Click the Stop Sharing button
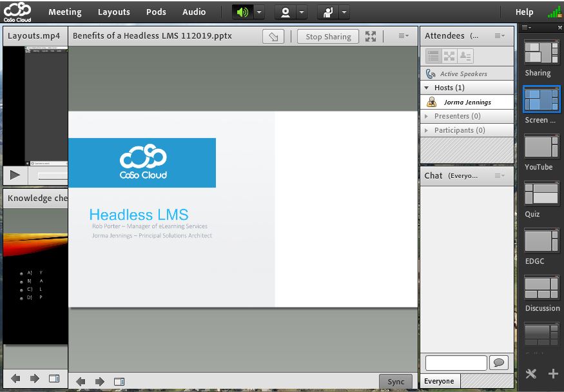Viewport: 564px width, 392px height. point(328,36)
